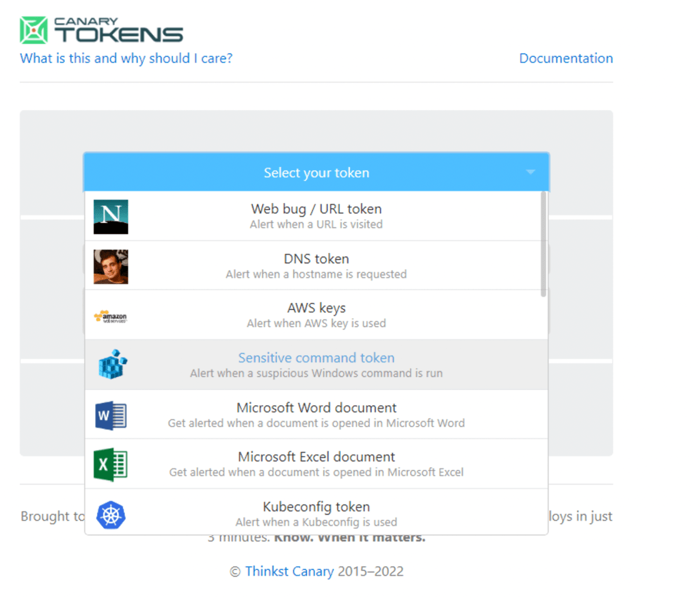Screen dimensions: 700x600
Task: Select the DNS token option
Action: pyautogui.click(x=316, y=265)
